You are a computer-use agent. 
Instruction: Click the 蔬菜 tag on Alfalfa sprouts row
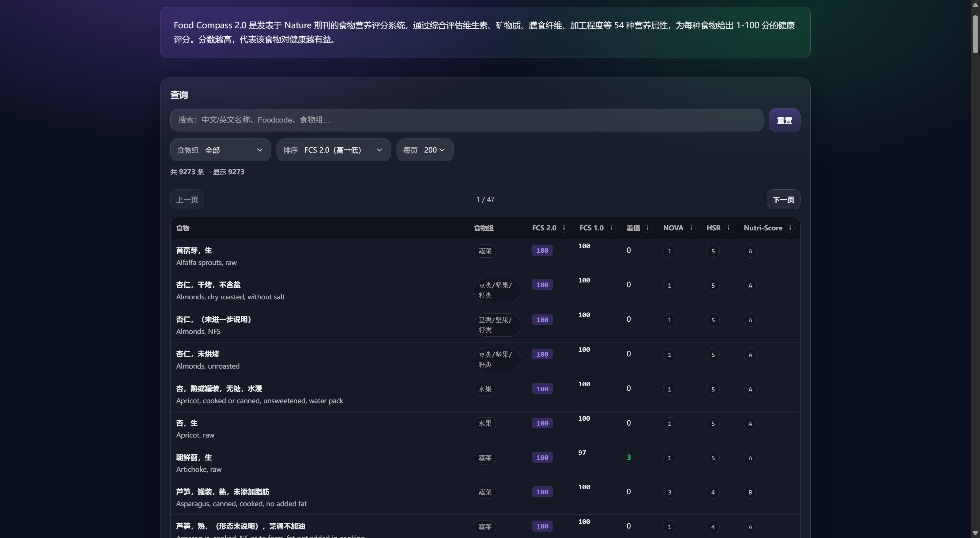[485, 251]
